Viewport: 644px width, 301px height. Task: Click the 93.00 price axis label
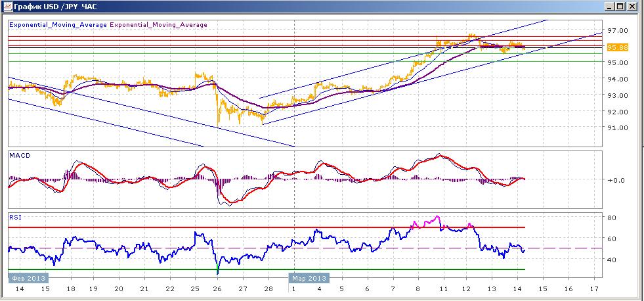[618, 95]
